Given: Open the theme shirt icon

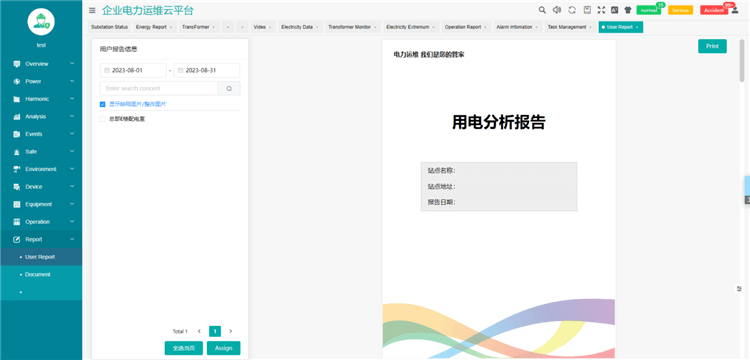Looking at the screenshot, I should click(628, 10).
